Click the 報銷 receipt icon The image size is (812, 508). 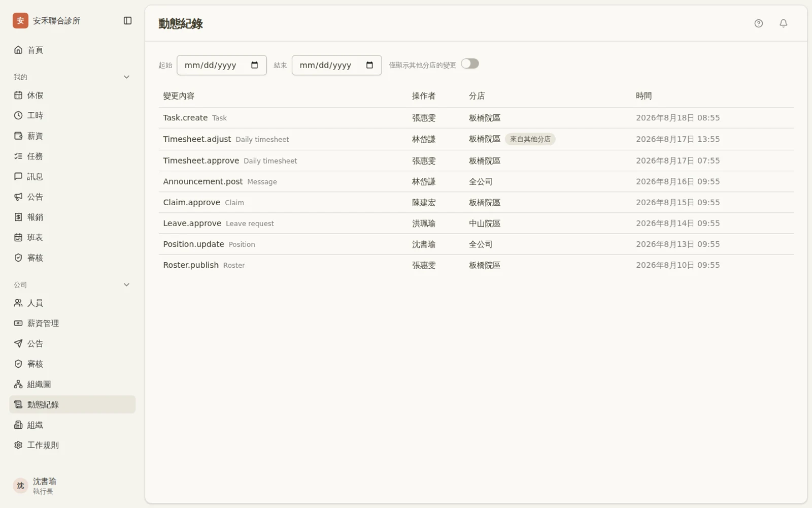click(18, 217)
